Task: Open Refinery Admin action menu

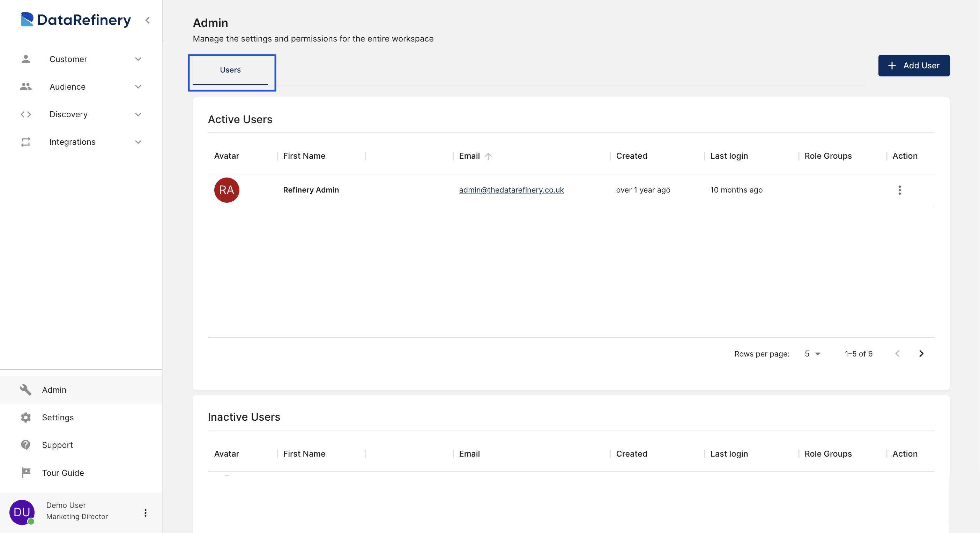Action: point(900,190)
